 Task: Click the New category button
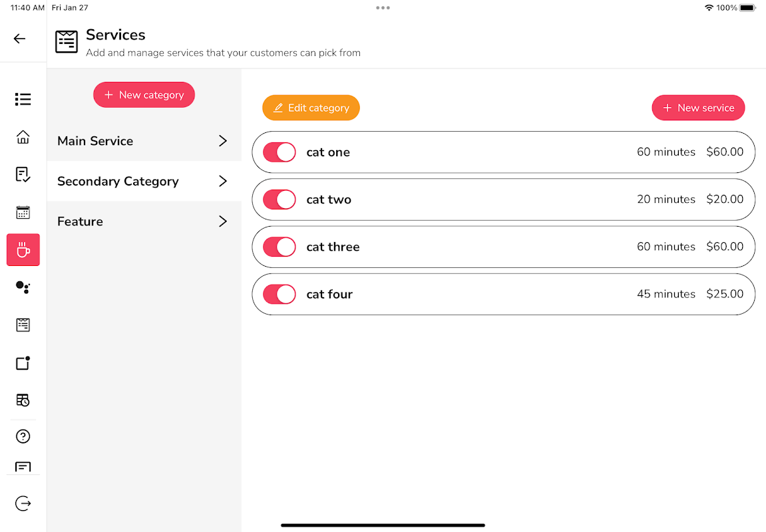[x=144, y=95]
